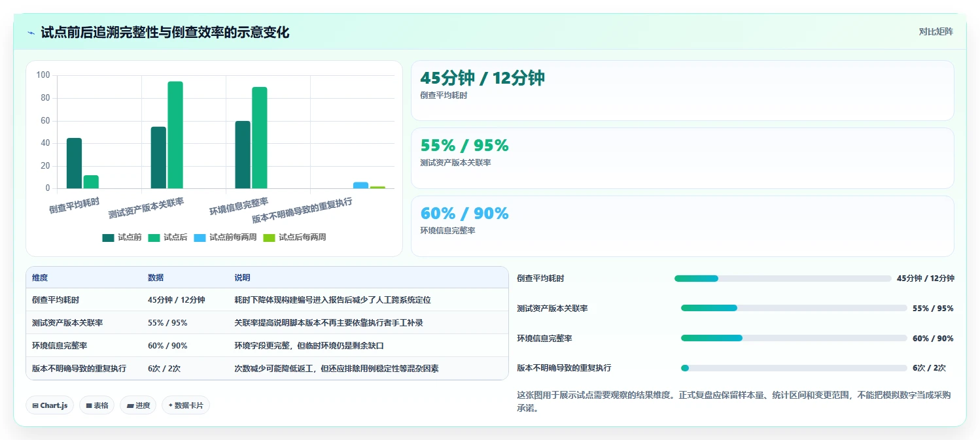The image size is (980, 440).
Task: Toggle the 试点前每两周 legend item
Action: coord(225,237)
